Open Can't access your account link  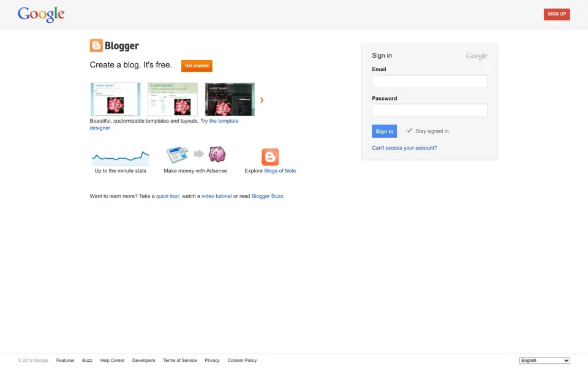click(x=404, y=148)
